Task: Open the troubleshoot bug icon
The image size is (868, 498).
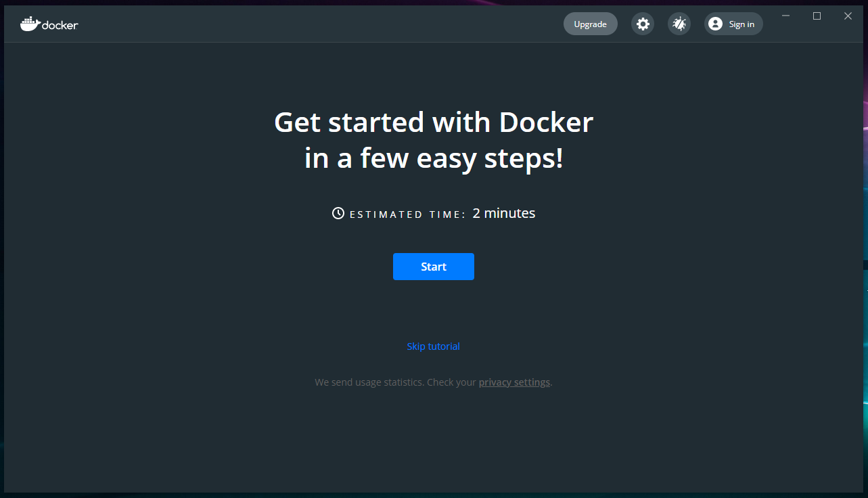Action: [679, 24]
